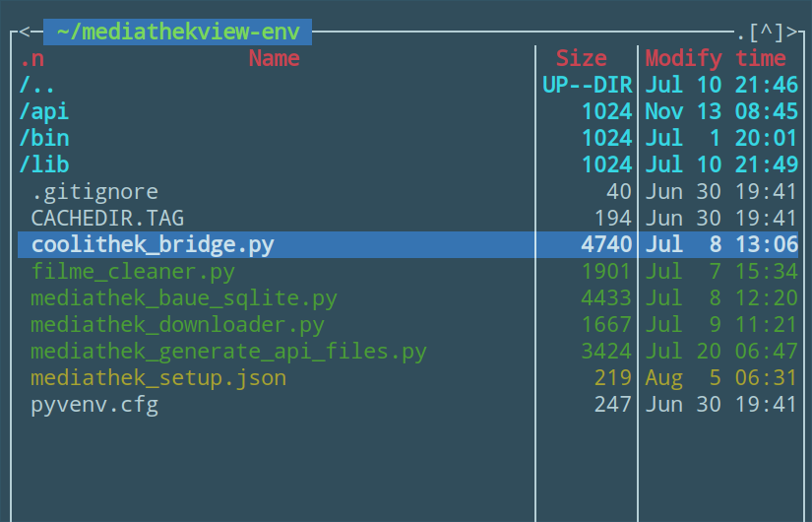Image resolution: width=812 pixels, height=522 pixels.
Task: Select mediathek_baue_sqlite.py script
Action: (184, 297)
